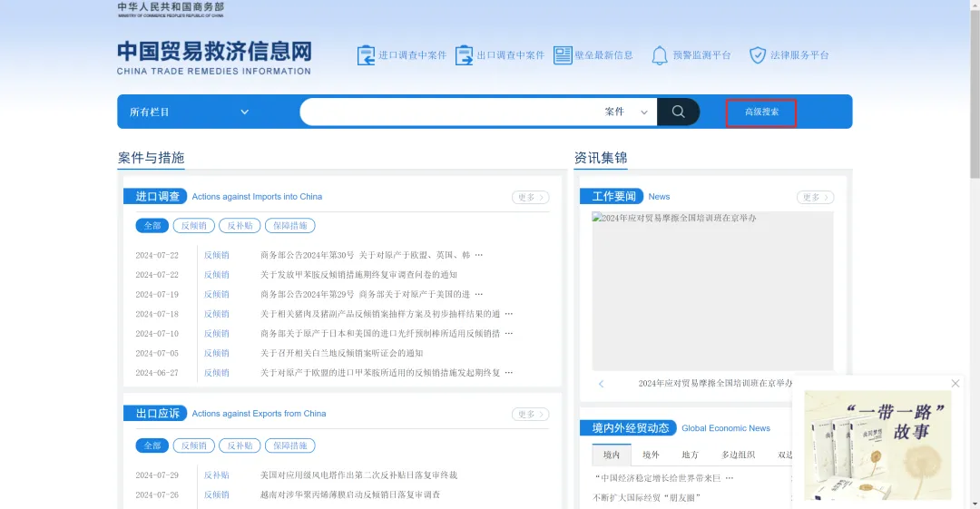Click the 高级搜索 button

pyautogui.click(x=761, y=112)
